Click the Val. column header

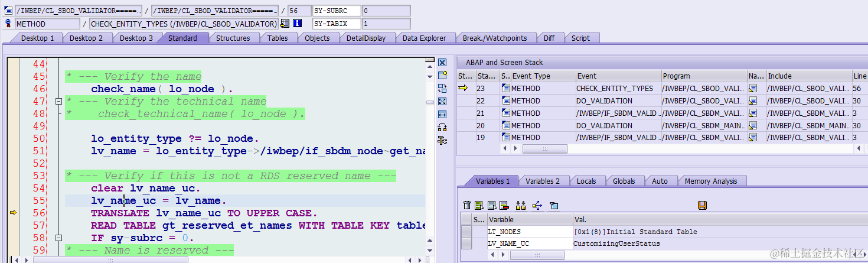720,219
